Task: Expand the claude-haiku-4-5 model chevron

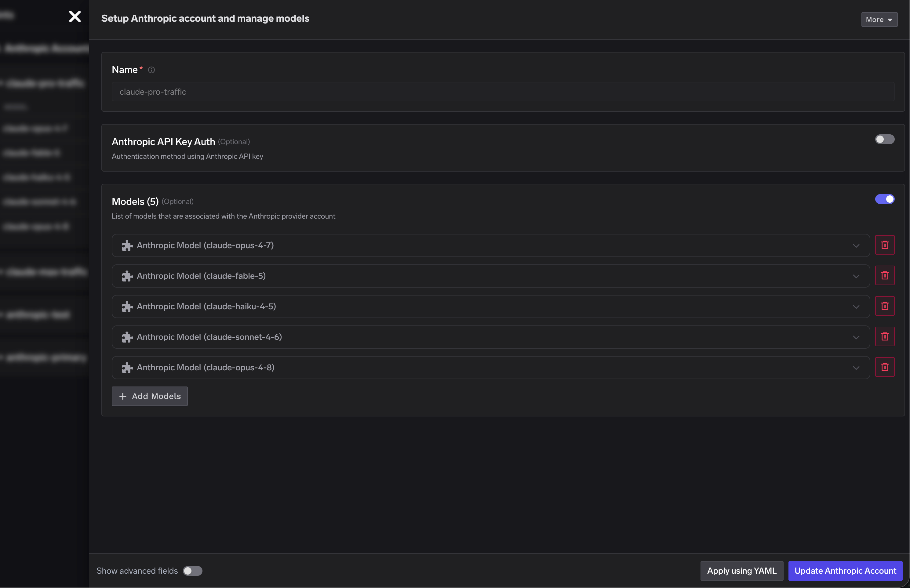Action: point(856,307)
